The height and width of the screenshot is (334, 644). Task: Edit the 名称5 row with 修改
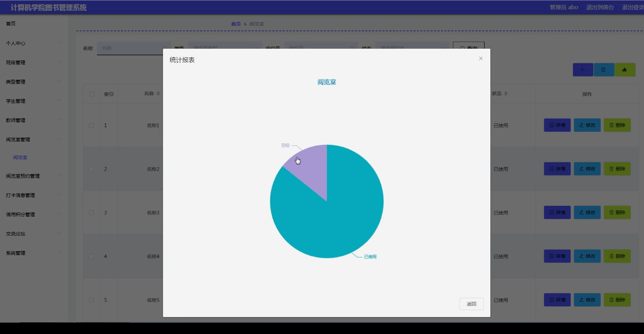coord(587,300)
